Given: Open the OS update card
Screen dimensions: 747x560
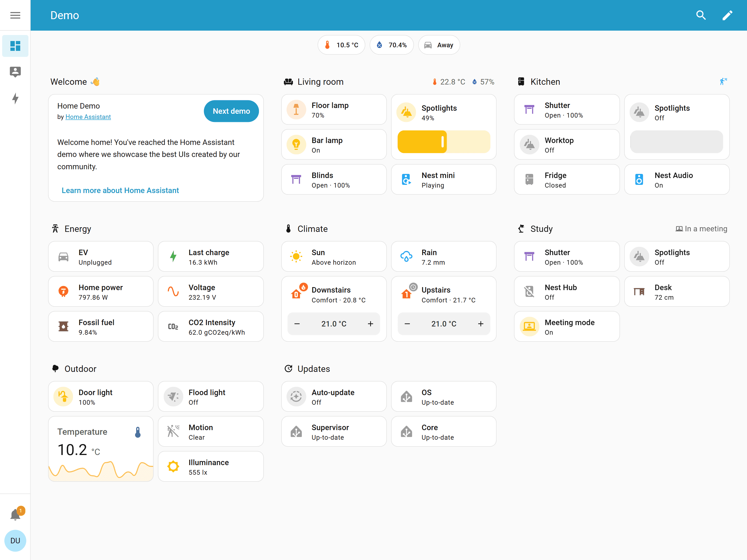Looking at the screenshot, I should pos(444,396).
